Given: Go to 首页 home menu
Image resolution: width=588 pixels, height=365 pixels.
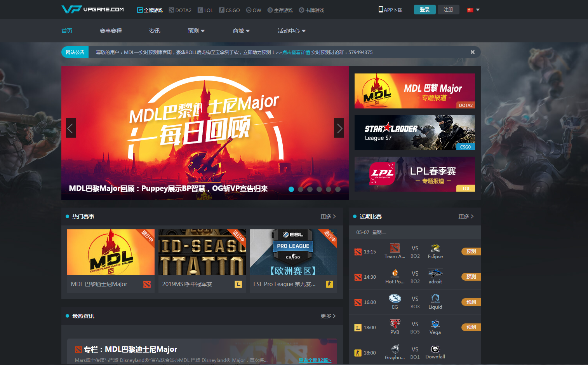Looking at the screenshot, I should coord(67,31).
